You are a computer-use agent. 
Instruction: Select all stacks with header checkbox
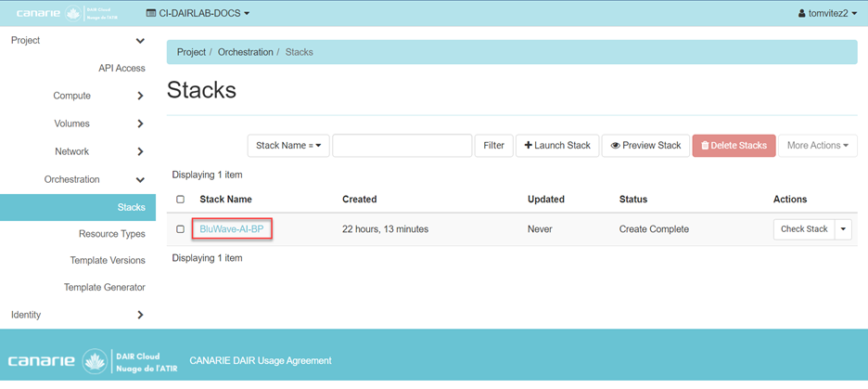181,200
